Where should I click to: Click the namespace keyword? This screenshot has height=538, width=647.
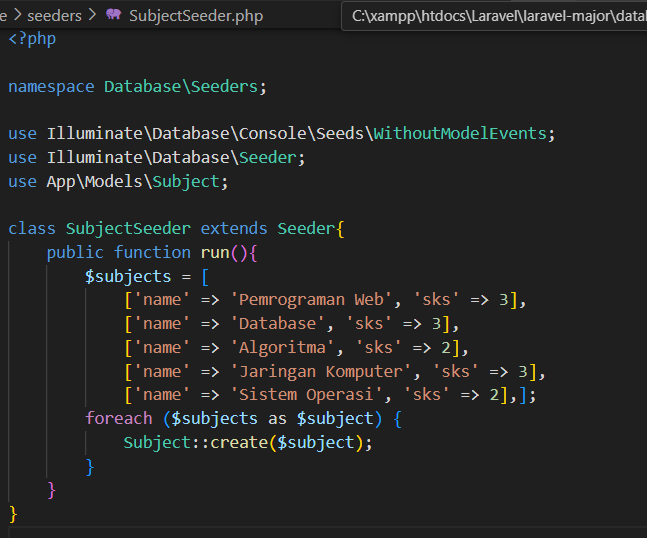click(51, 86)
